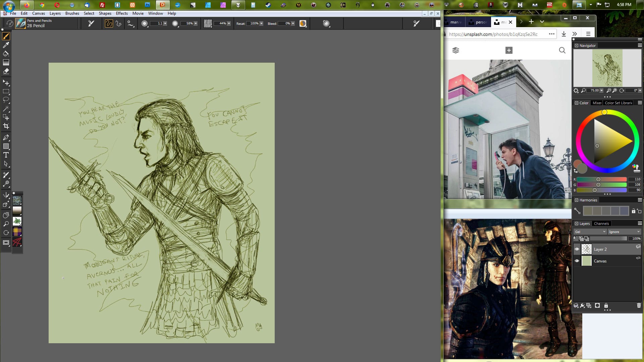Toggle Canvas layer visibility eye
Viewport: 644px width, 362px height.
coord(577,261)
